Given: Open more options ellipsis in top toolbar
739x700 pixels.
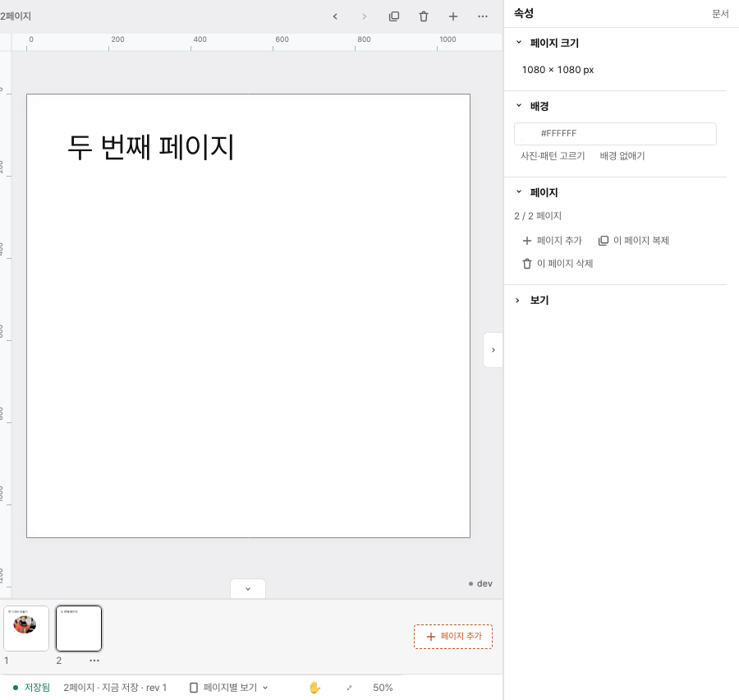Looking at the screenshot, I should [483, 16].
